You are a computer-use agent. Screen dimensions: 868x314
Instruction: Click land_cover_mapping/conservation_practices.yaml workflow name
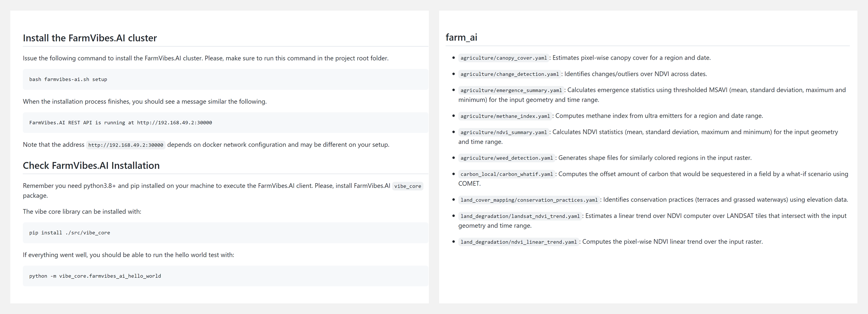tap(529, 200)
